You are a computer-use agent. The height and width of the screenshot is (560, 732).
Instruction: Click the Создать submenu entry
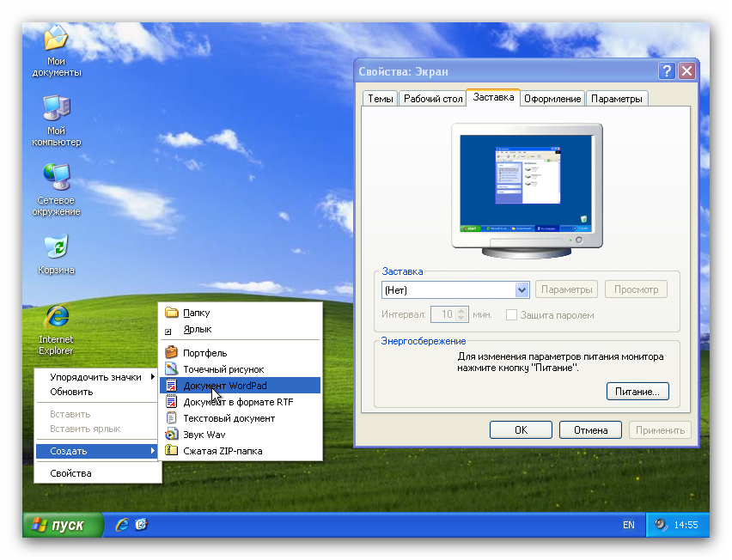tap(97, 451)
